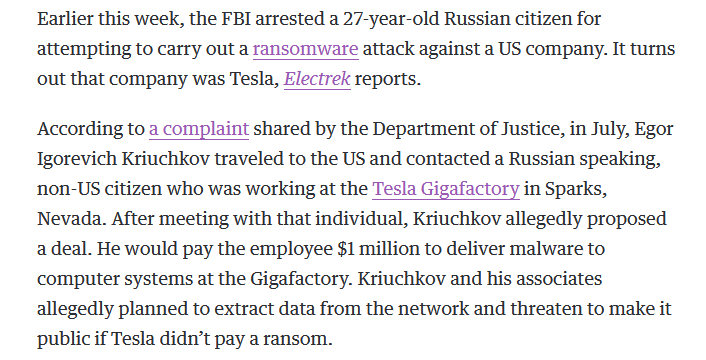Click on the word 'Nevada.'
Screen dimensions: 706x360
point(72,219)
